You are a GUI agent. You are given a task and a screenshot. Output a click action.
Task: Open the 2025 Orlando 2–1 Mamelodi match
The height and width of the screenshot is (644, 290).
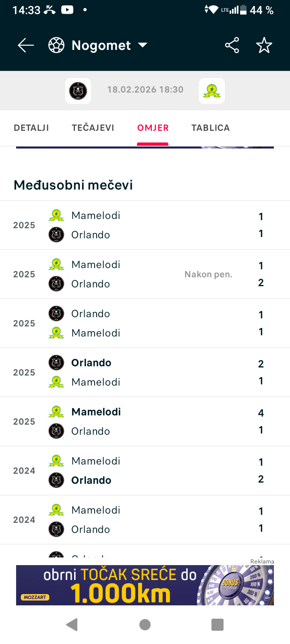point(145,373)
